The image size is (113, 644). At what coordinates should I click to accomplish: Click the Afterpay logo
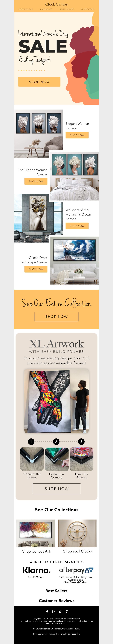click(76, 570)
